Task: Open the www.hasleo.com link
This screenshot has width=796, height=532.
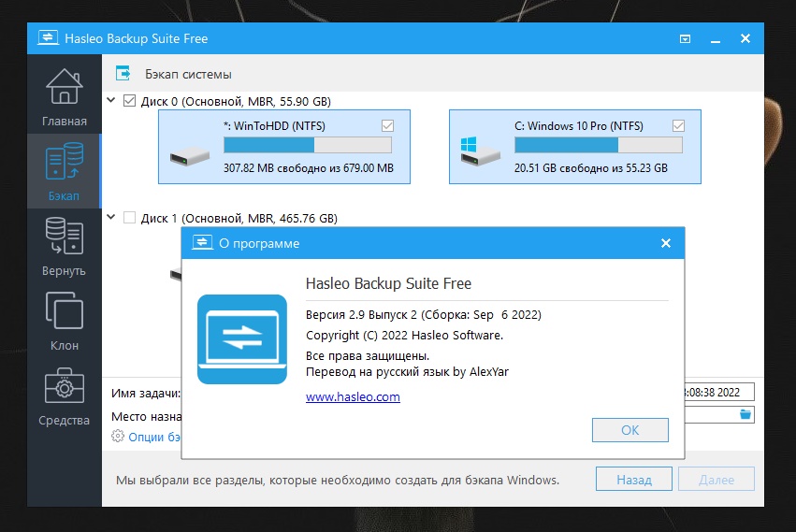Action: pos(353,396)
